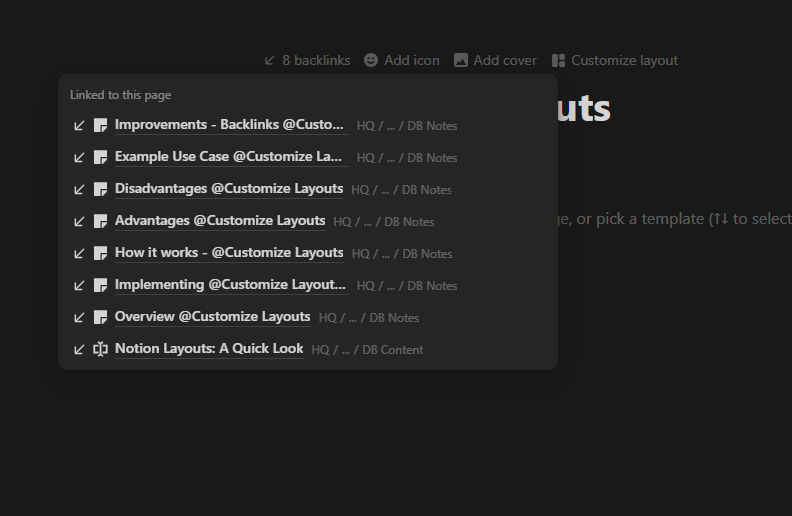
Task: Click HQ / ... / DB Content path of Notion Layouts
Action: tap(367, 350)
